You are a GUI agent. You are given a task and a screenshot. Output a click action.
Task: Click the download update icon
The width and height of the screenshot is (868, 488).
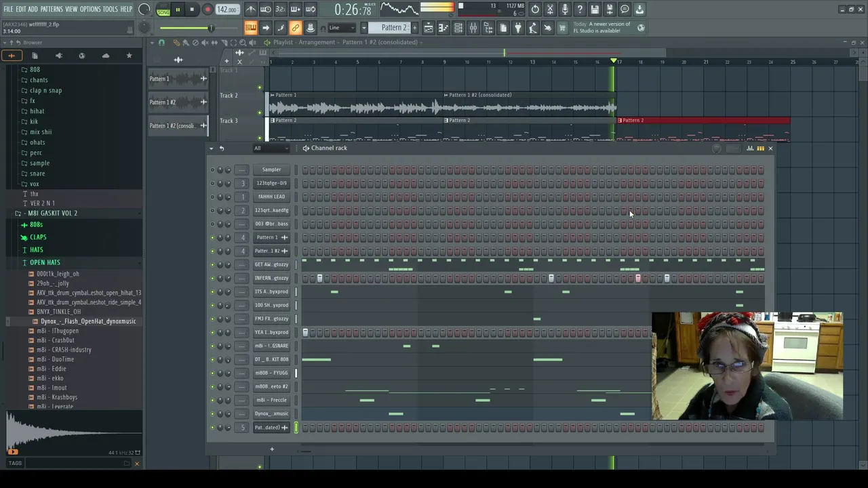click(639, 9)
